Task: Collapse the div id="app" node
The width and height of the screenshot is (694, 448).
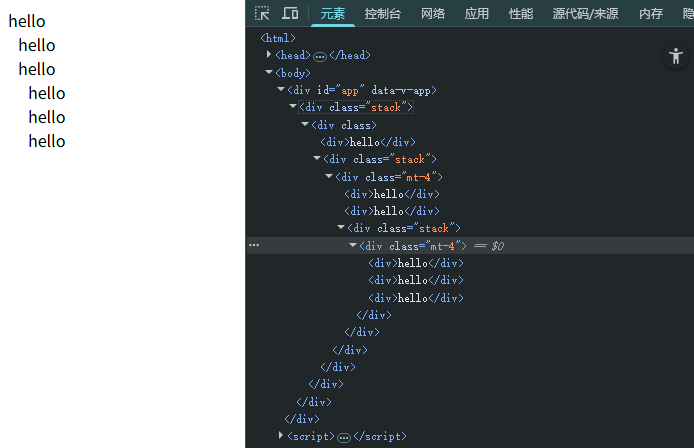Action: [281, 89]
